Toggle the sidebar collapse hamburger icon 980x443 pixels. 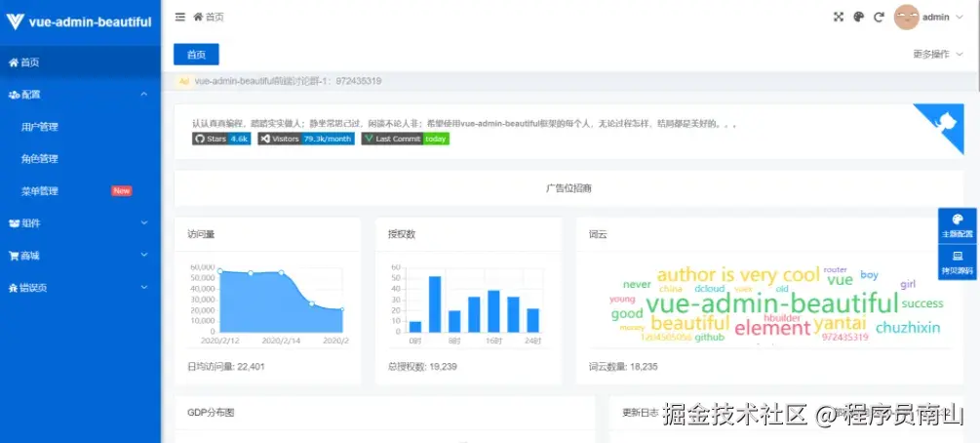point(180,17)
